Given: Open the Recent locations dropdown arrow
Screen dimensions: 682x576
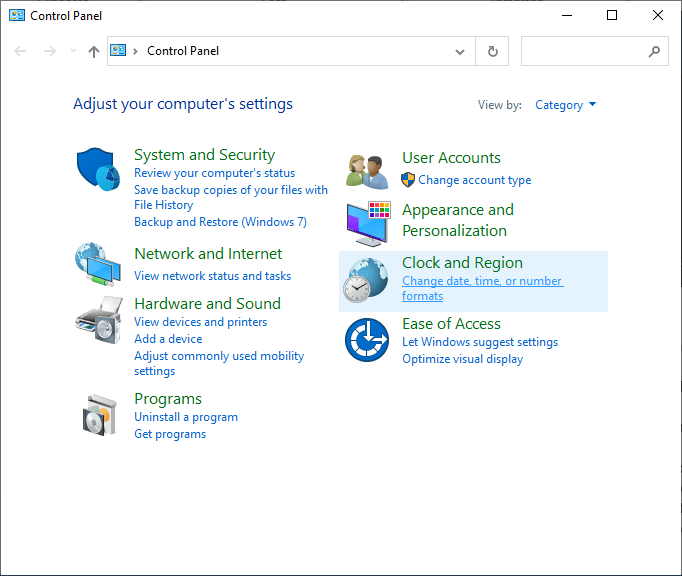Looking at the screenshot, I should click(73, 51).
